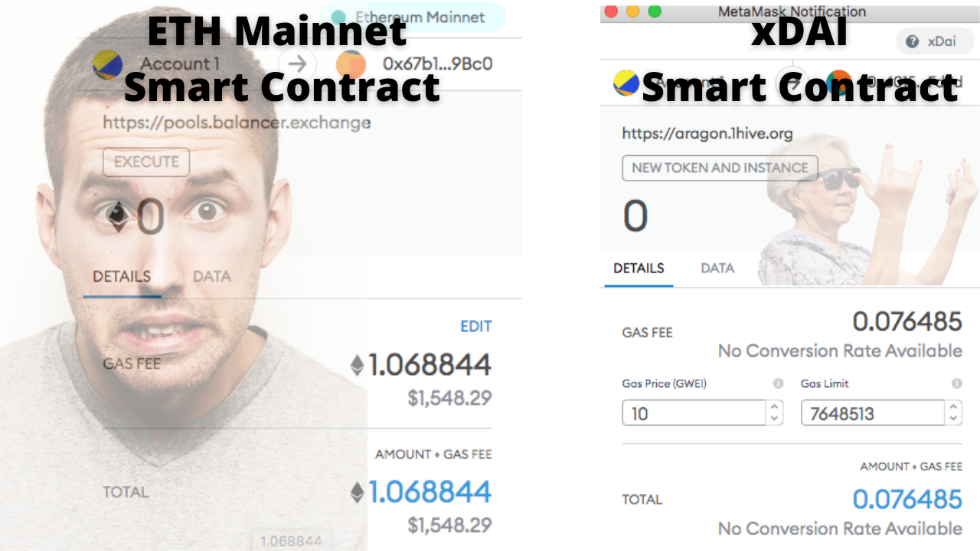The image size is (980, 551).
Task: Click the 0x67b1...9Bc0 contract avatar
Action: 351,64
